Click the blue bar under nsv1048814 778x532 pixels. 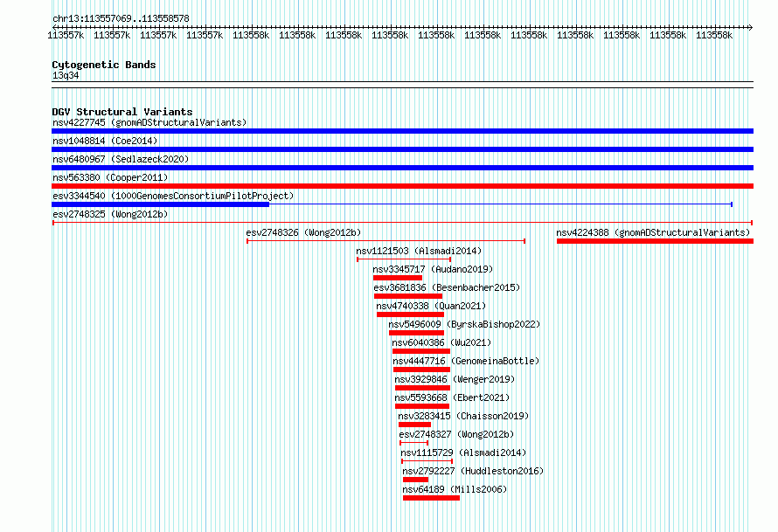(x=402, y=149)
